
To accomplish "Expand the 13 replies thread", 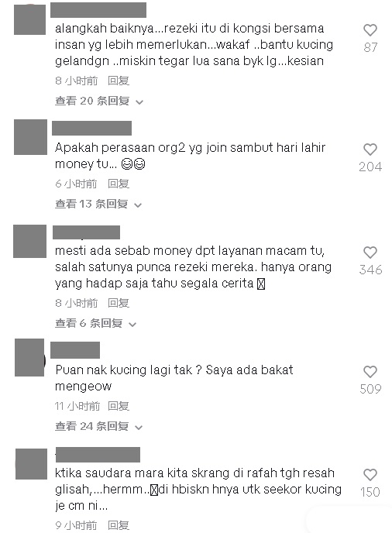I will pyautogui.click(x=98, y=204).
